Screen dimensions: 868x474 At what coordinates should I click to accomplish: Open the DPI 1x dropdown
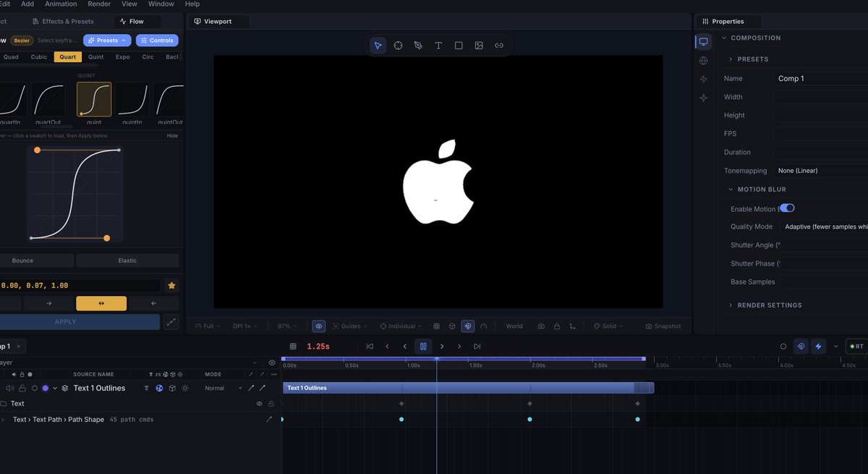point(245,326)
